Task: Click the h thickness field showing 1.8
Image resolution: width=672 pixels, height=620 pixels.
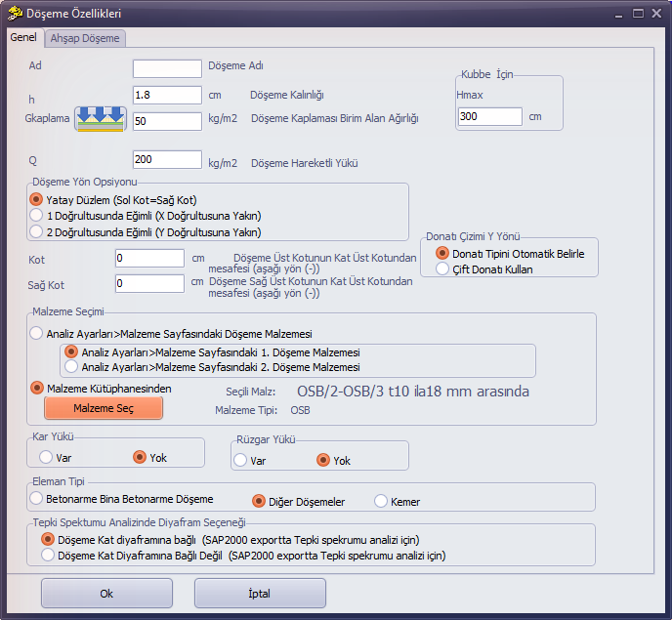Action: pos(167,95)
